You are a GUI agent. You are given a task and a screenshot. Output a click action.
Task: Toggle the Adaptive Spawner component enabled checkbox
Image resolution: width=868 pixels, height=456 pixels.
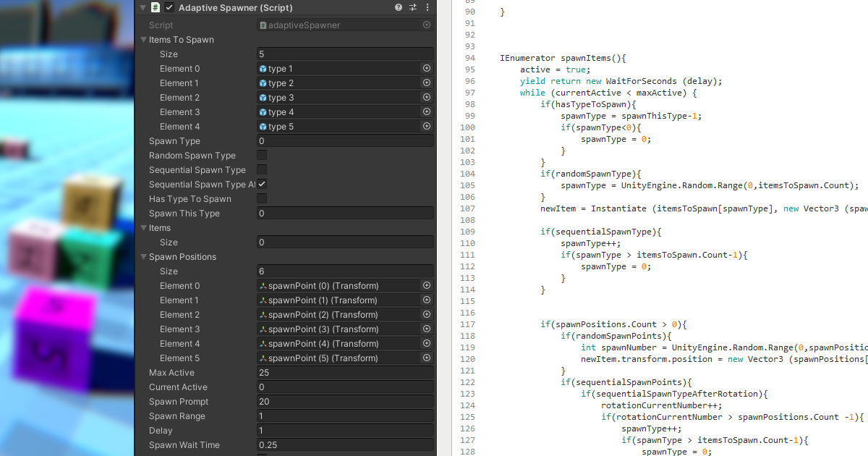(169, 7)
